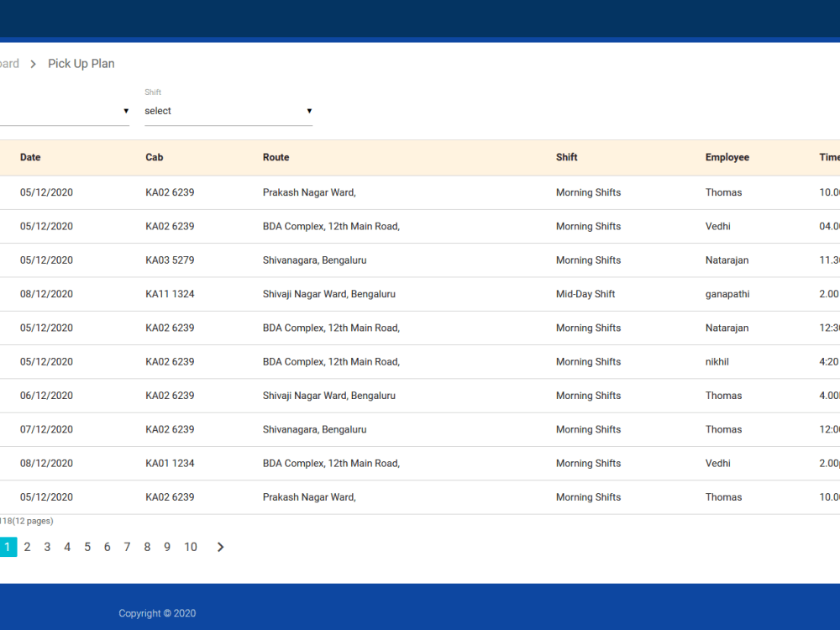The width and height of the screenshot is (840, 630).
Task: Click BDA Complex route in KA01 1234 row
Action: pos(331,464)
